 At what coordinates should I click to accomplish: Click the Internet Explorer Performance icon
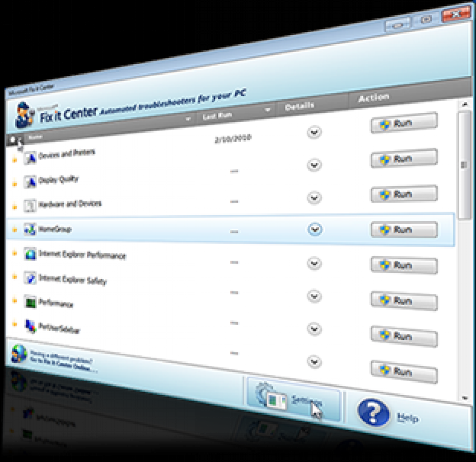click(30, 254)
